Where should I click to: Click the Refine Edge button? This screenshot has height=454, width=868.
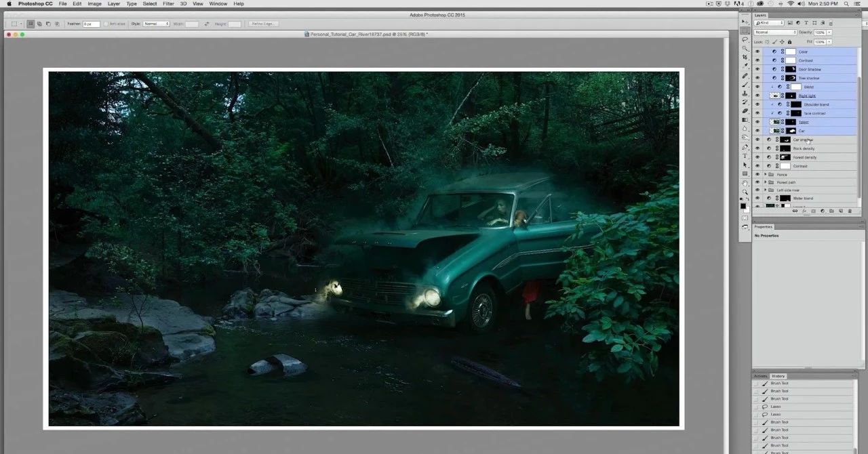pyautogui.click(x=262, y=24)
